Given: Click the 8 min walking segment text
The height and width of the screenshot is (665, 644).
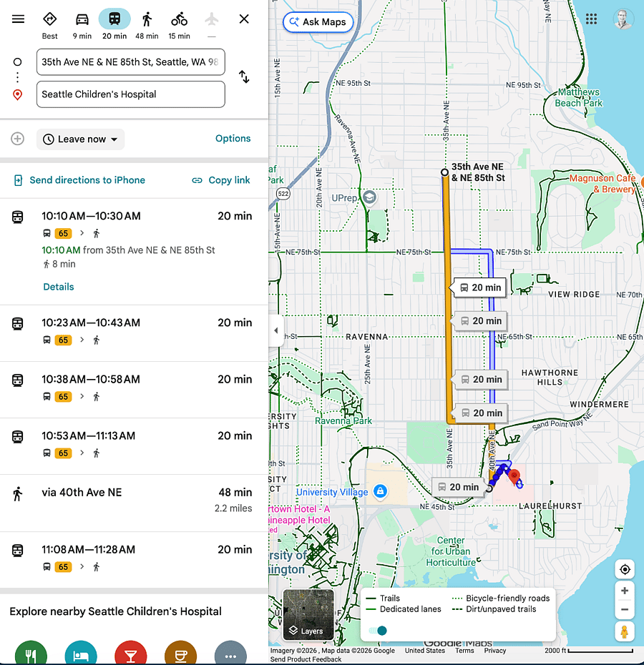Looking at the screenshot, I should tap(60, 265).
